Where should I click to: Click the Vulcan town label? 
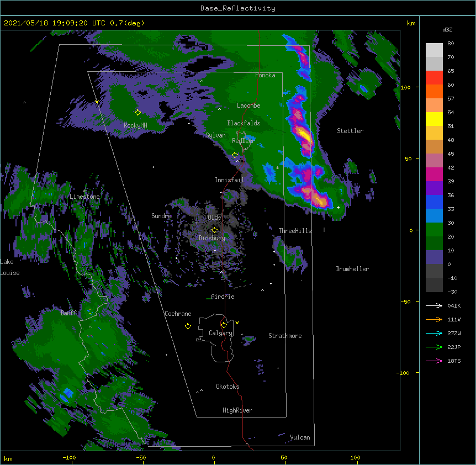point(300,437)
